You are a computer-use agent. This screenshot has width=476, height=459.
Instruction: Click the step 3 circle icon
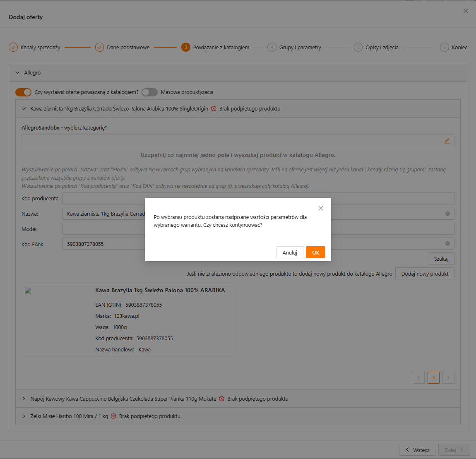point(186,47)
